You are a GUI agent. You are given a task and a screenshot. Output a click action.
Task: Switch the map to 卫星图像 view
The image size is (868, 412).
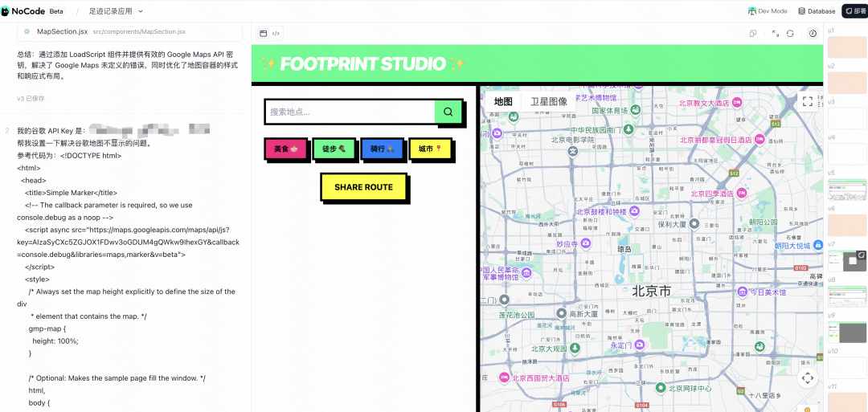coord(549,101)
